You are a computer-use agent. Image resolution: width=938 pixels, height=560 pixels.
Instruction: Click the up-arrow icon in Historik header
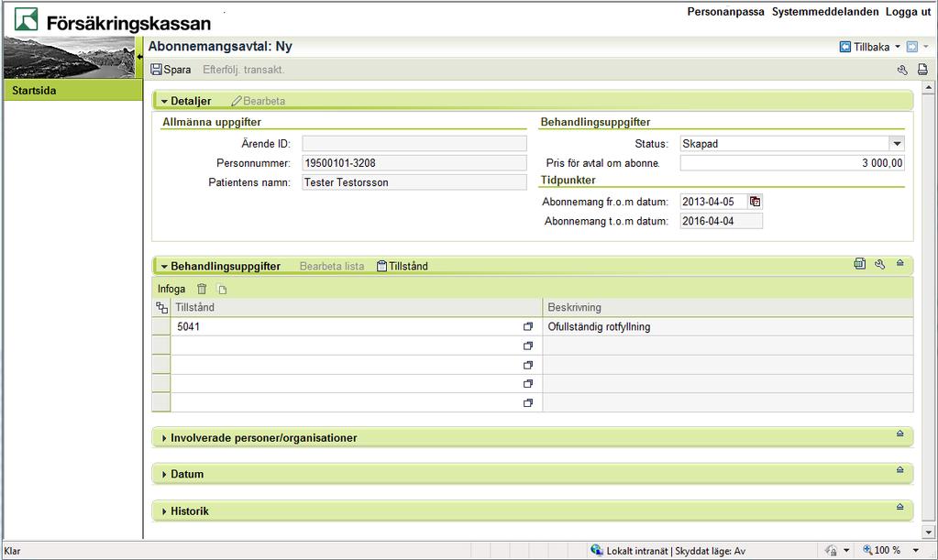pyautogui.click(x=899, y=507)
